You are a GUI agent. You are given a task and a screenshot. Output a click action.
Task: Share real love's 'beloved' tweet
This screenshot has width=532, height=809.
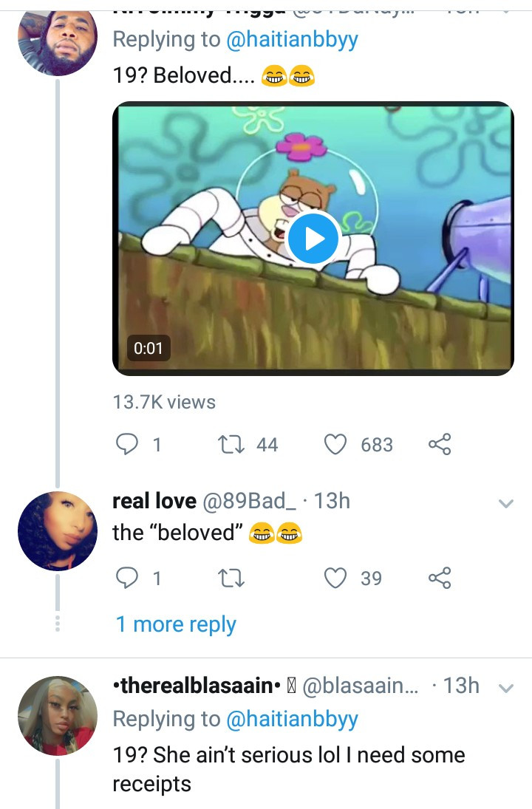(440, 578)
